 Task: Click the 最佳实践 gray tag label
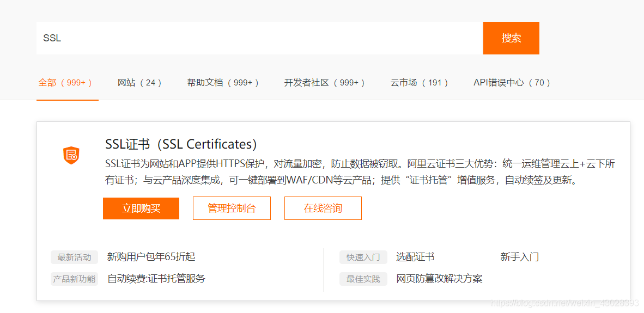tap(363, 279)
